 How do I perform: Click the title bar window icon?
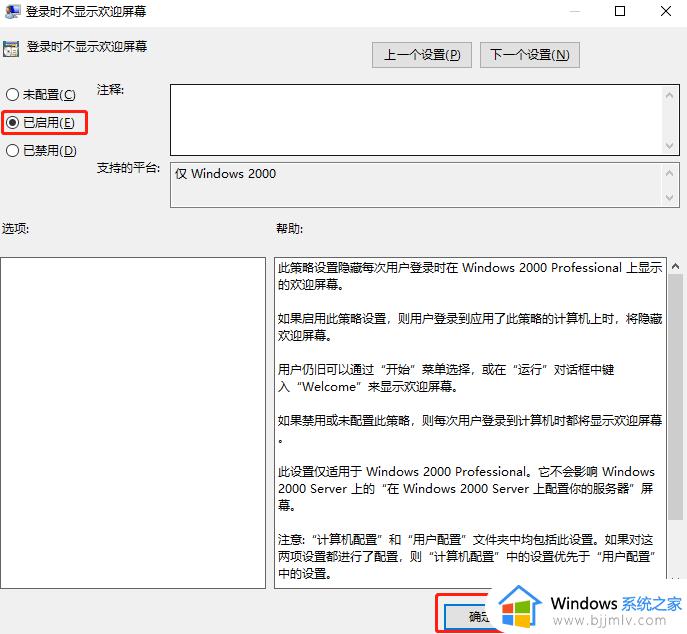(12, 11)
